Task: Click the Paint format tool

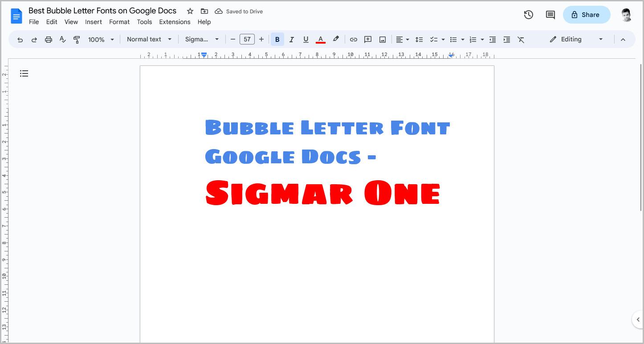Action: [77, 39]
